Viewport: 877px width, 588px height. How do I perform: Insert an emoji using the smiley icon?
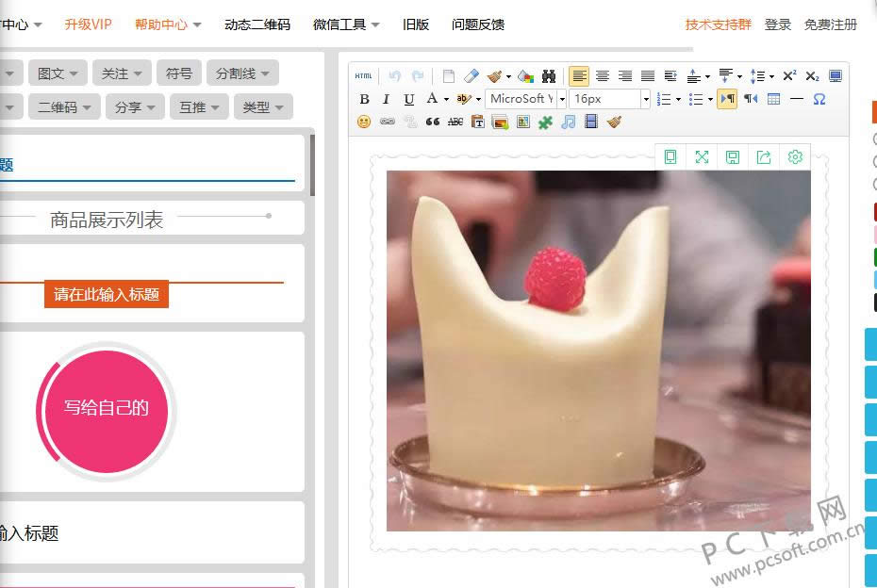click(x=364, y=122)
